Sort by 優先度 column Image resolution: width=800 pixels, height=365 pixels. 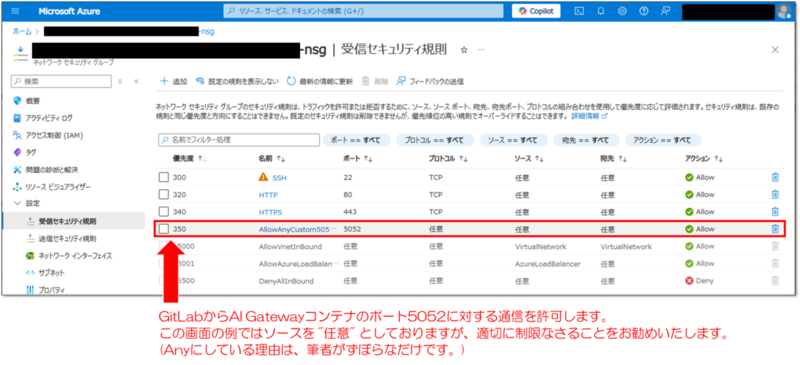[x=189, y=159]
